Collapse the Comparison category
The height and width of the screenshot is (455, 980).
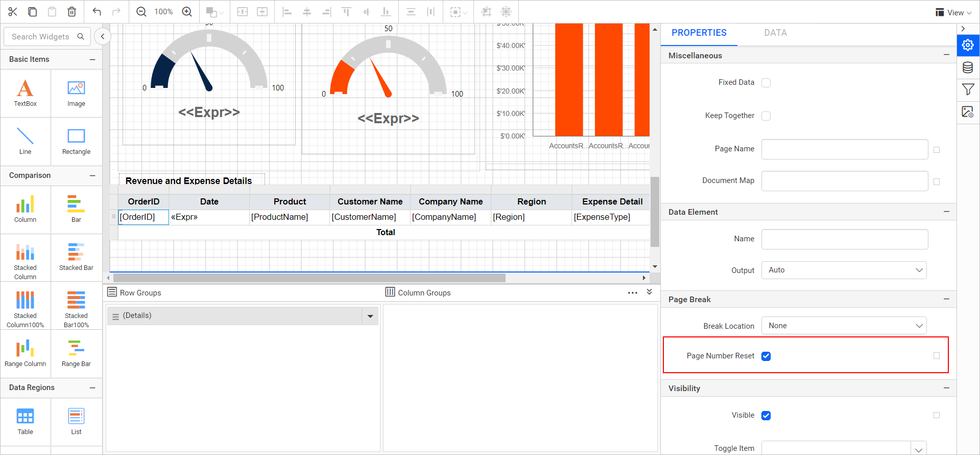coord(92,175)
